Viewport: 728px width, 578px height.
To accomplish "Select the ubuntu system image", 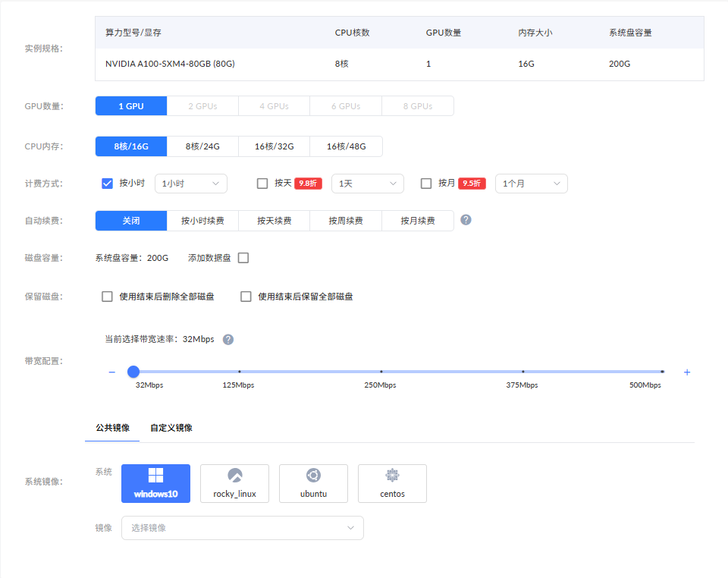I will (313, 483).
